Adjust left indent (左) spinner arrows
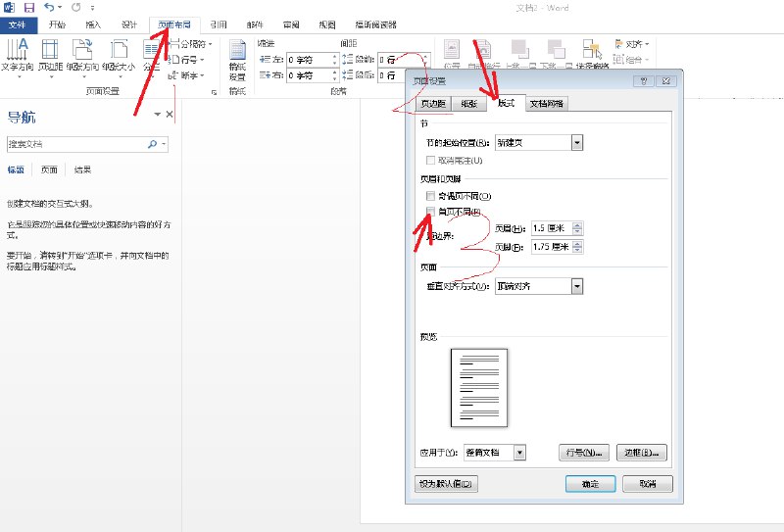Screen dimensions: 784x532 click(x=335, y=60)
